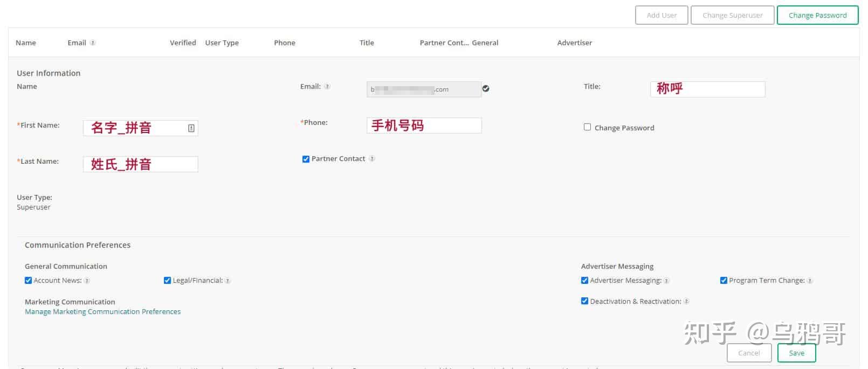Click the Advertiser Messaging section heading
Screen dimensions: 868x369
tap(617, 266)
